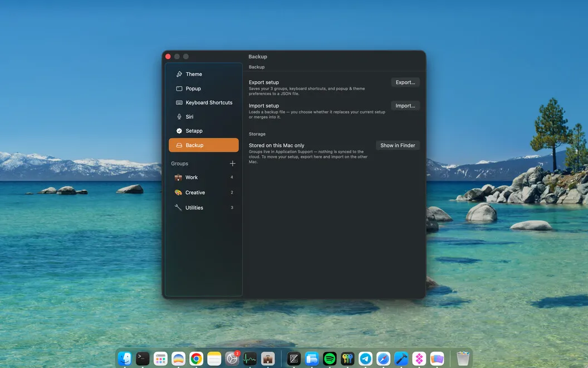588x368 pixels.
Task: Click the Creative group count 2
Action: (232, 192)
